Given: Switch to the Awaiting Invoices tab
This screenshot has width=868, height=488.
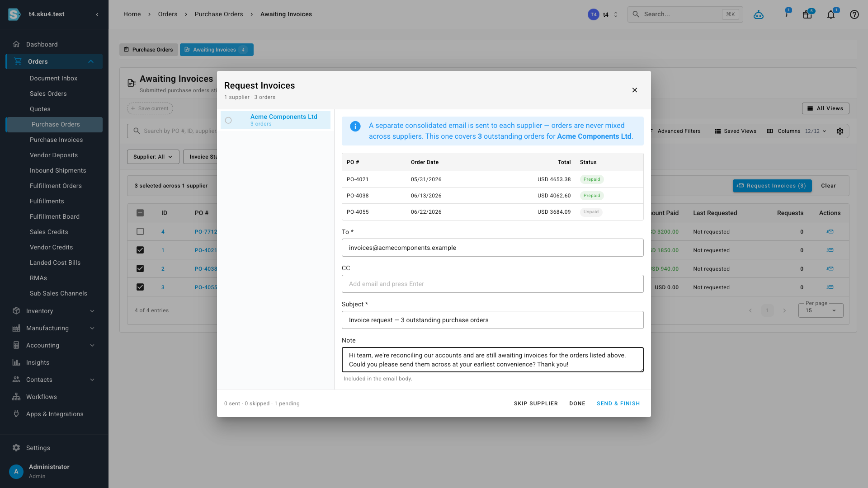Looking at the screenshot, I should [x=217, y=50].
